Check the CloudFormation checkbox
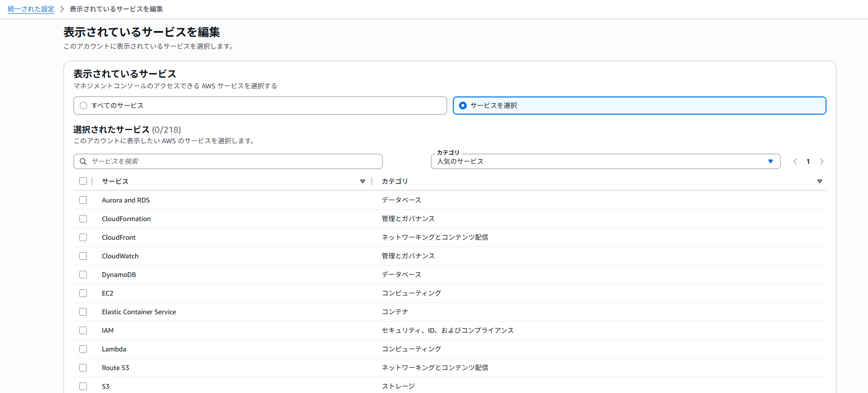The height and width of the screenshot is (393, 868). (x=83, y=219)
